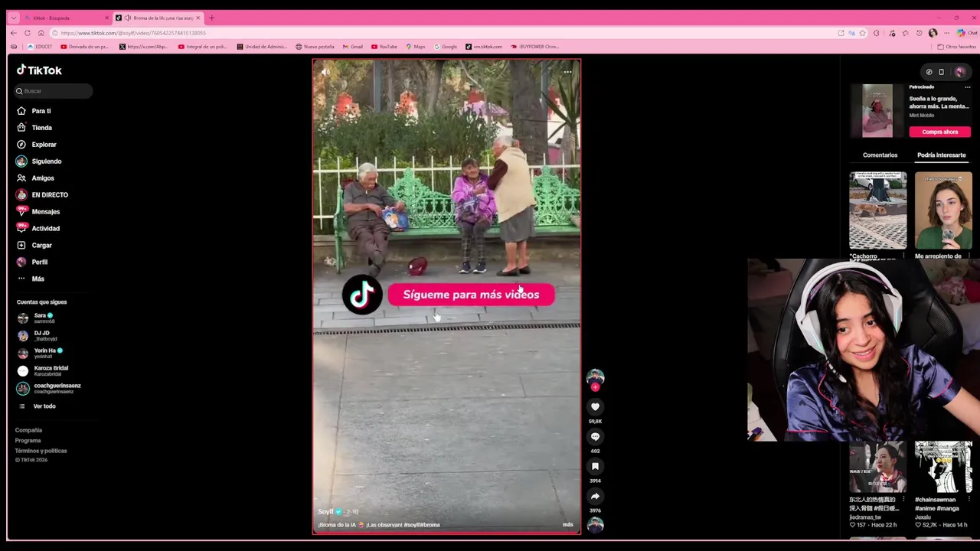The image size is (980, 551).
Task: Click Términos y políticas footer link
Action: coord(41,451)
